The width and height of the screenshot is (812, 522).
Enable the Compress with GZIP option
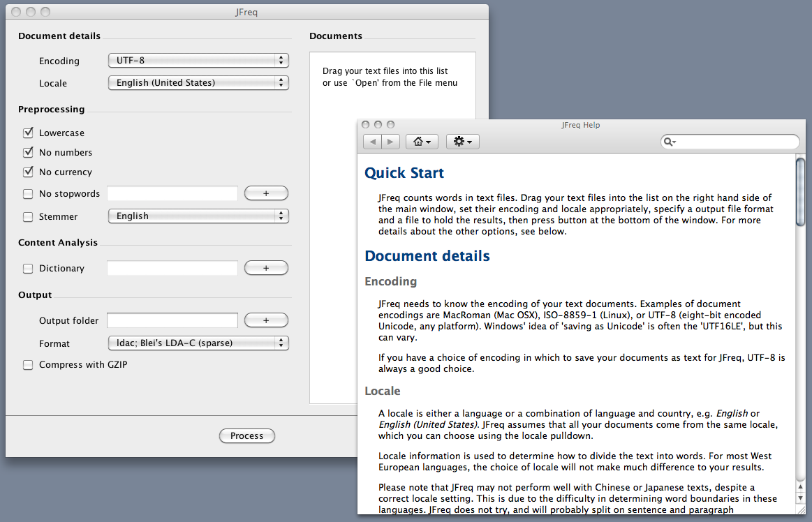[28, 364]
